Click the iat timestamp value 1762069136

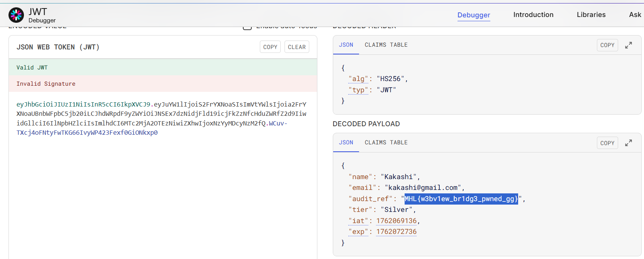396,221
